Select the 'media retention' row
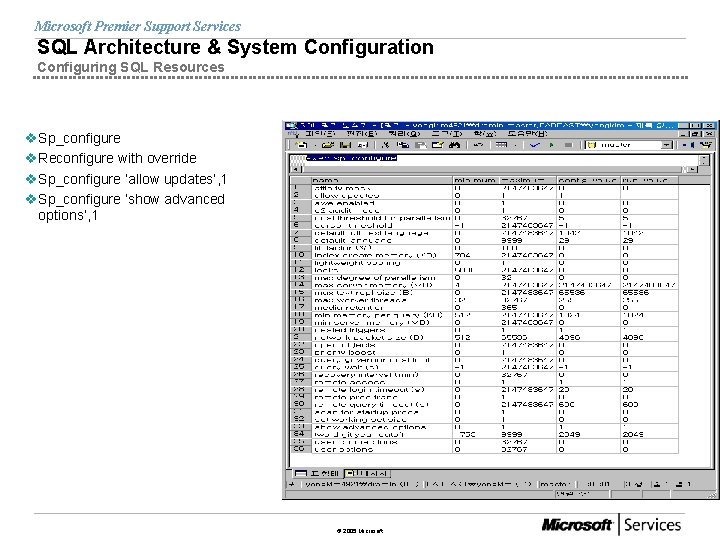 484,307
